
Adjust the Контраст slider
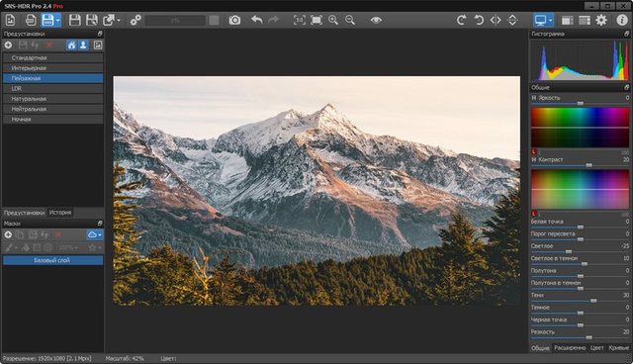coord(581,165)
